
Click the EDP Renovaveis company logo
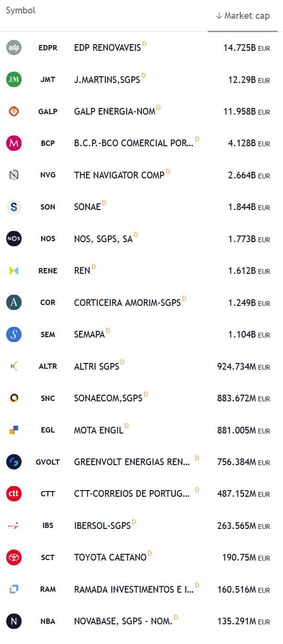13,47
